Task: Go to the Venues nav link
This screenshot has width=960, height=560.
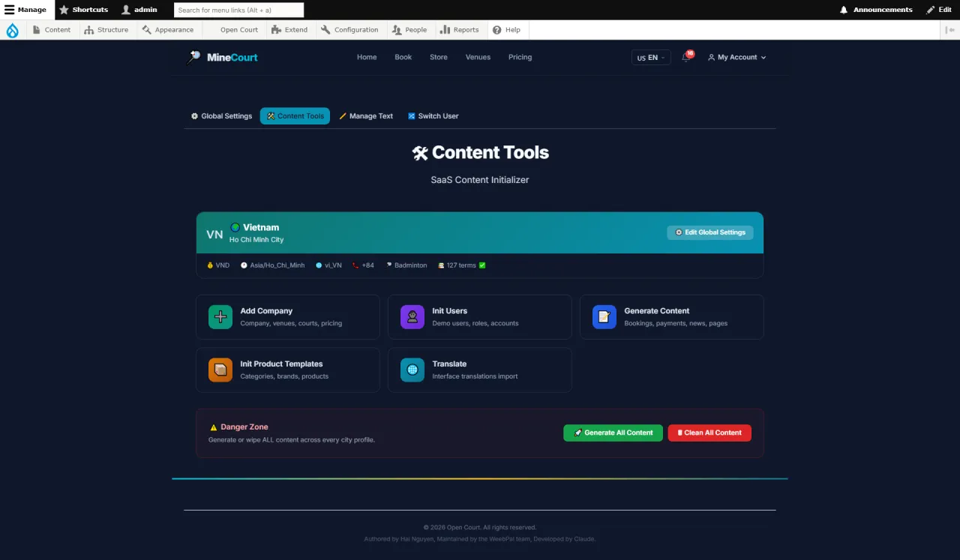Action: click(x=478, y=57)
